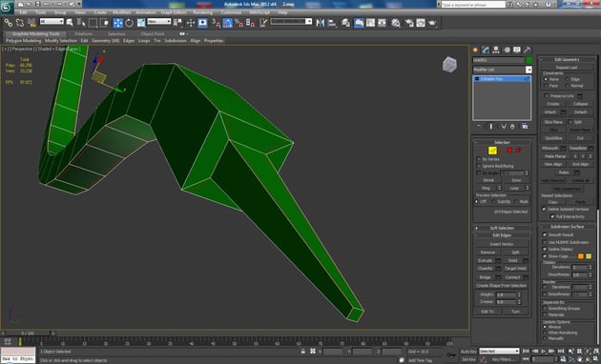Image resolution: width=601 pixels, height=364 pixels.
Task: Click the Select and Link tool
Action: click(8, 23)
